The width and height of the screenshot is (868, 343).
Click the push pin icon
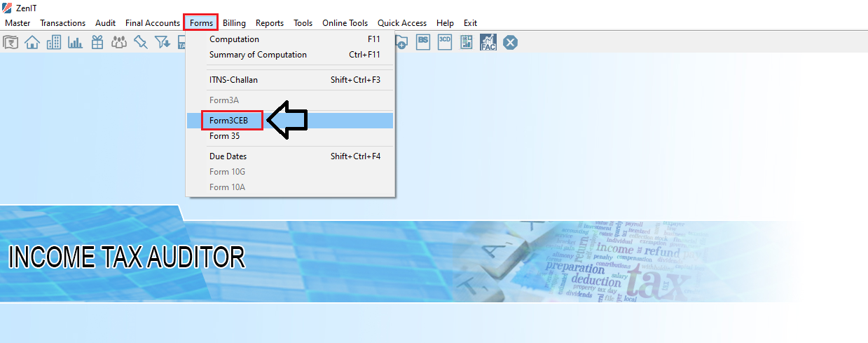click(141, 43)
